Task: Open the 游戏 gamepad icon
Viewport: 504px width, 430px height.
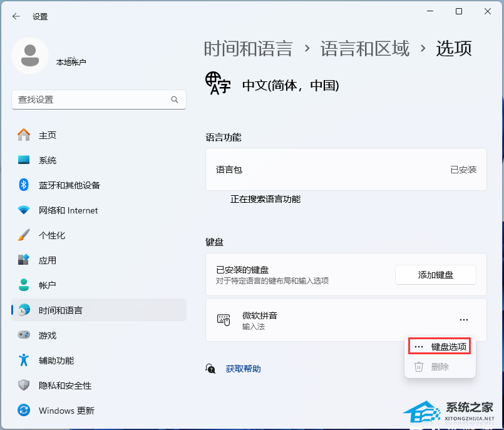Action: [x=24, y=335]
